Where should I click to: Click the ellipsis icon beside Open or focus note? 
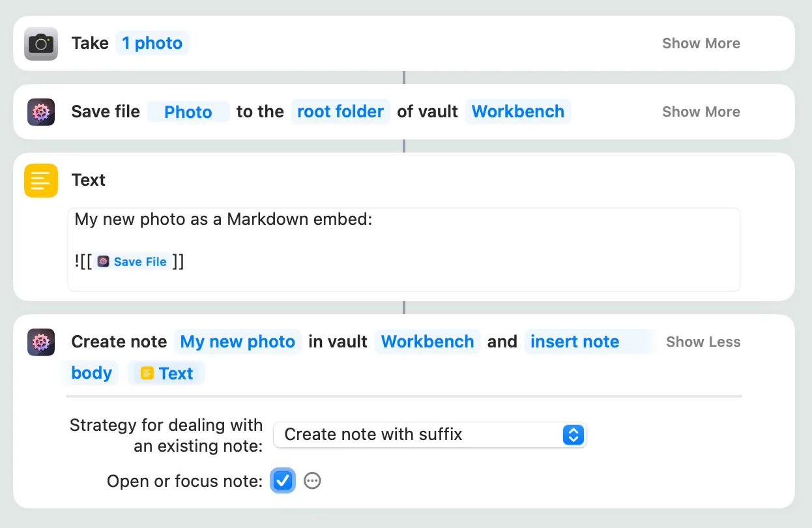313,481
